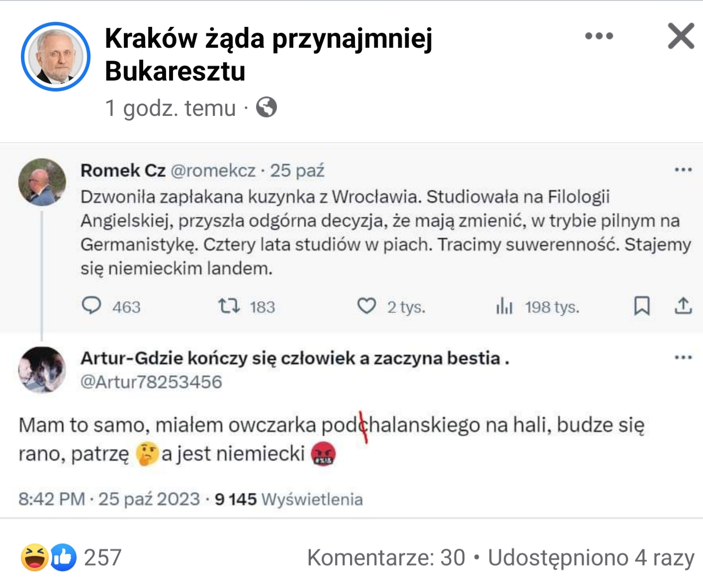Open the Kraków żąda przynajmniej Bukaresztu page

(x=268, y=54)
